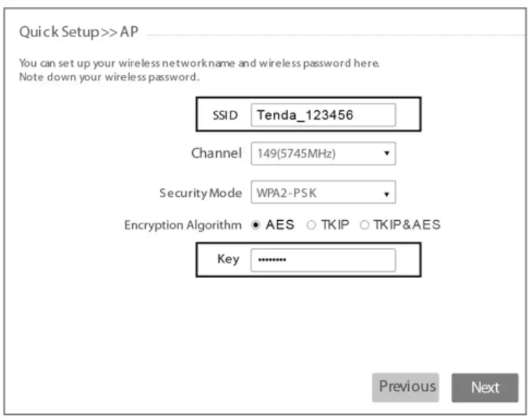Enable TKIP&AES encryption algorithm
This screenshot has width=532, height=419.
364,225
